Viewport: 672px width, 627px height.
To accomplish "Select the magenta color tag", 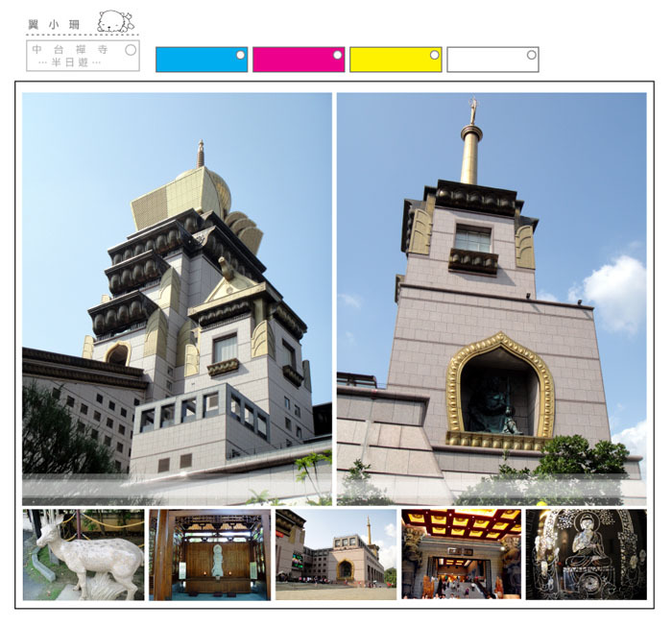I will click(x=294, y=60).
